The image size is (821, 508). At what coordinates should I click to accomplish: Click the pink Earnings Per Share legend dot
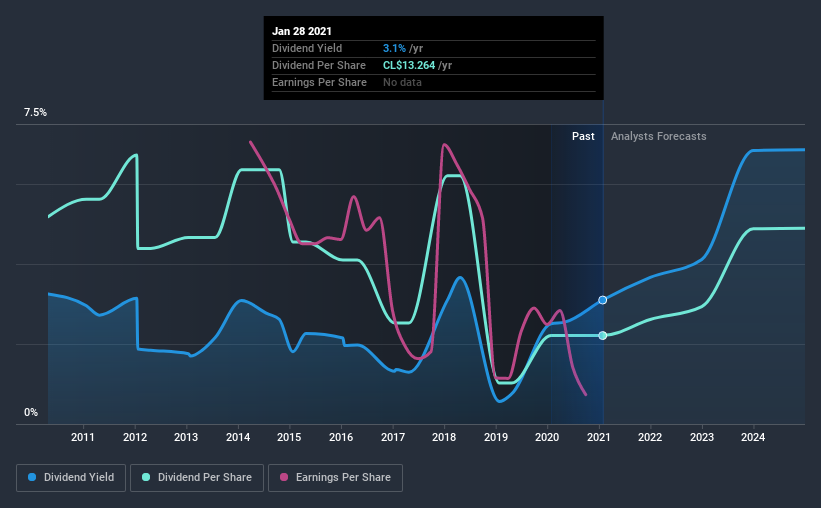point(284,477)
